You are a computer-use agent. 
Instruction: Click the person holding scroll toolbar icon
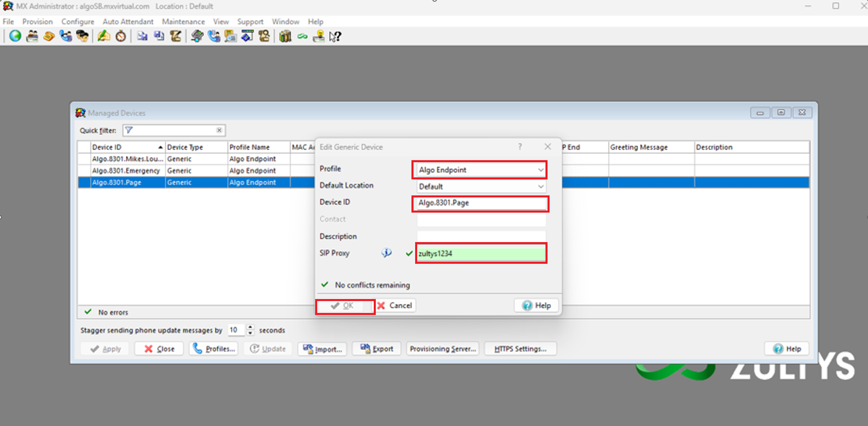[264, 36]
